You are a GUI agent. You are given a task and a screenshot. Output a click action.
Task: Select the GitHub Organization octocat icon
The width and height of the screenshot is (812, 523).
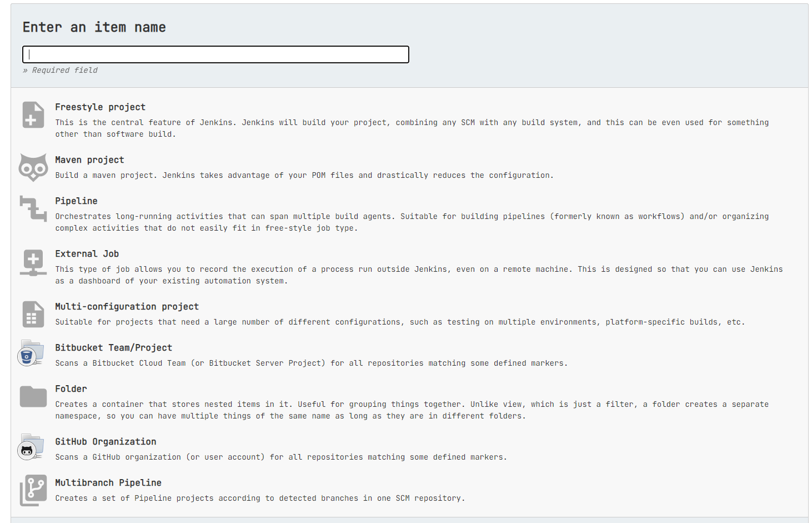click(31, 447)
